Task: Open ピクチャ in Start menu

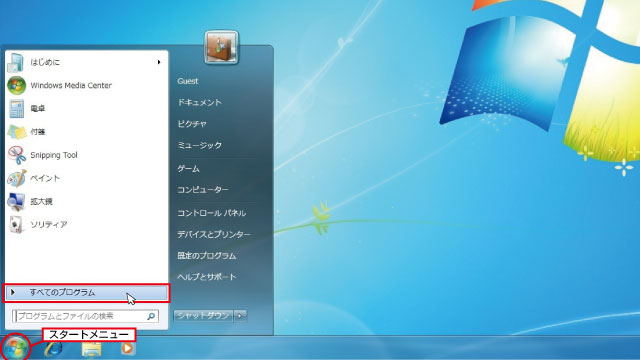Action: [192, 124]
